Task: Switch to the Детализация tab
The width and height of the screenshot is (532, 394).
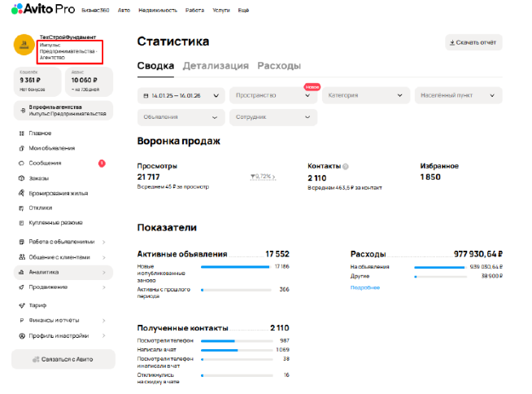Action: (216, 66)
